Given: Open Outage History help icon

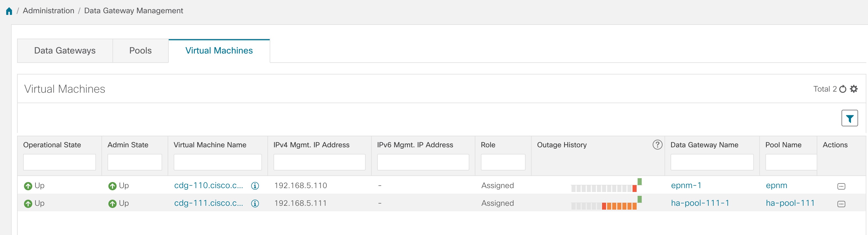Looking at the screenshot, I should pyautogui.click(x=657, y=145).
